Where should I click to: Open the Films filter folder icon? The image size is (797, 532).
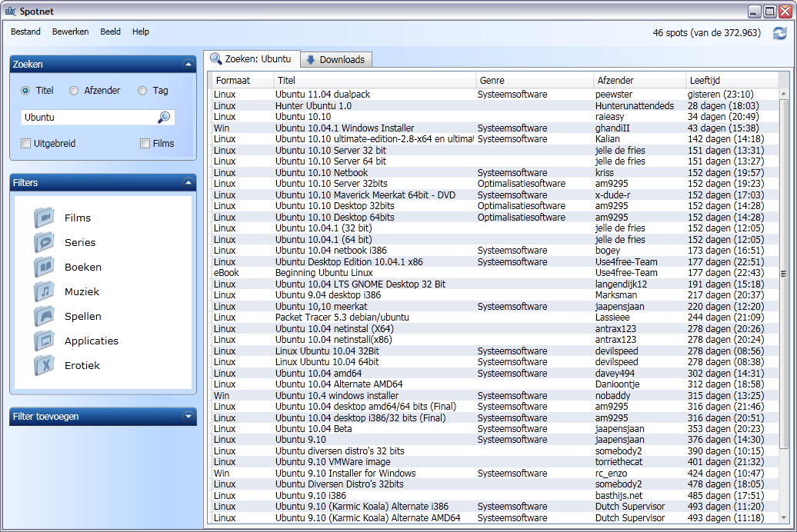[44, 218]
